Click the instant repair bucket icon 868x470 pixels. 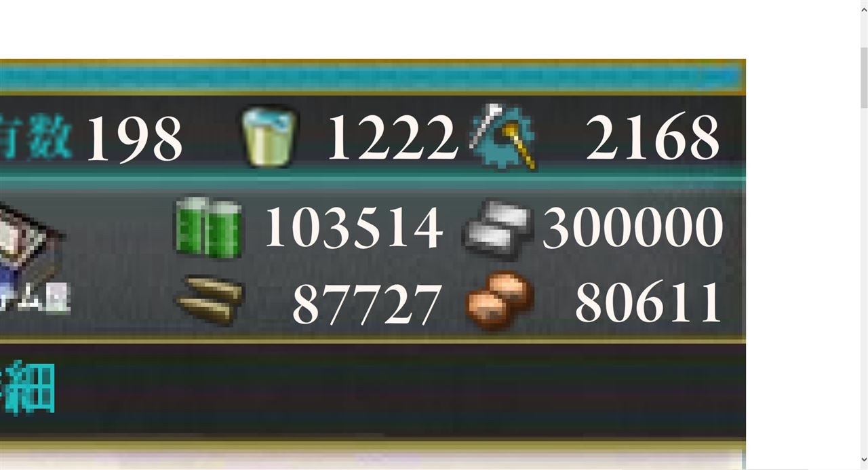coord(269,136)
